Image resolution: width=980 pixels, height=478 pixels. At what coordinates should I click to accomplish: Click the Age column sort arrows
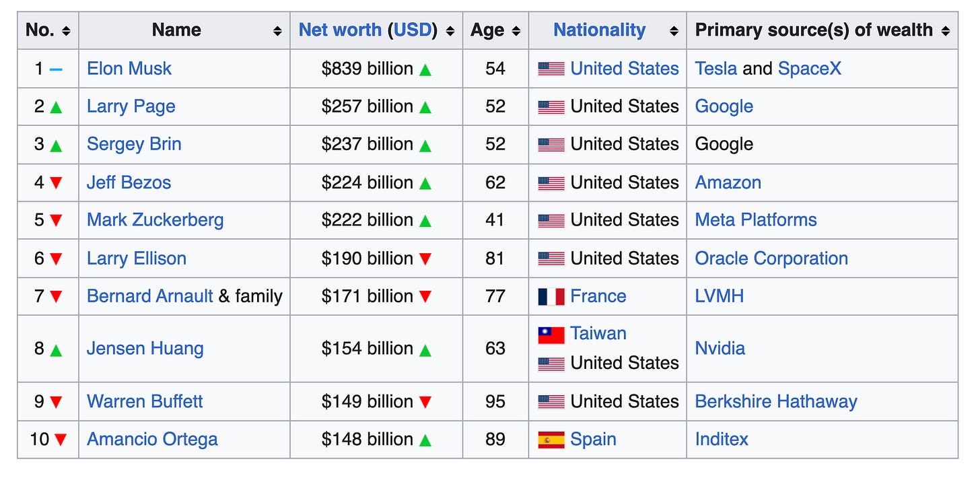[516, 31]
